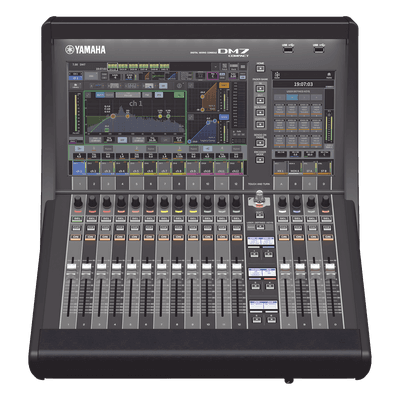Click the bottom small user key display
This screenshot has width=400, height=400.
click(x=263, y=305)
